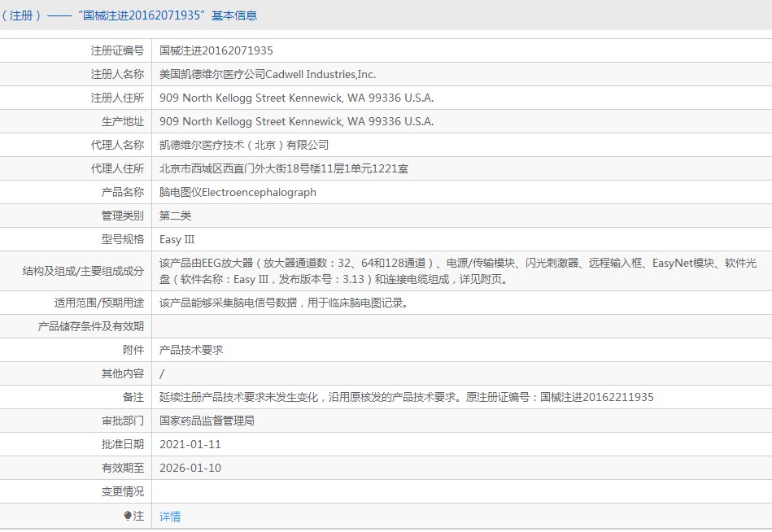This screenshot has height=532, width=772.
Task: Click the 批准日期 row label
Action: point(123,444)
